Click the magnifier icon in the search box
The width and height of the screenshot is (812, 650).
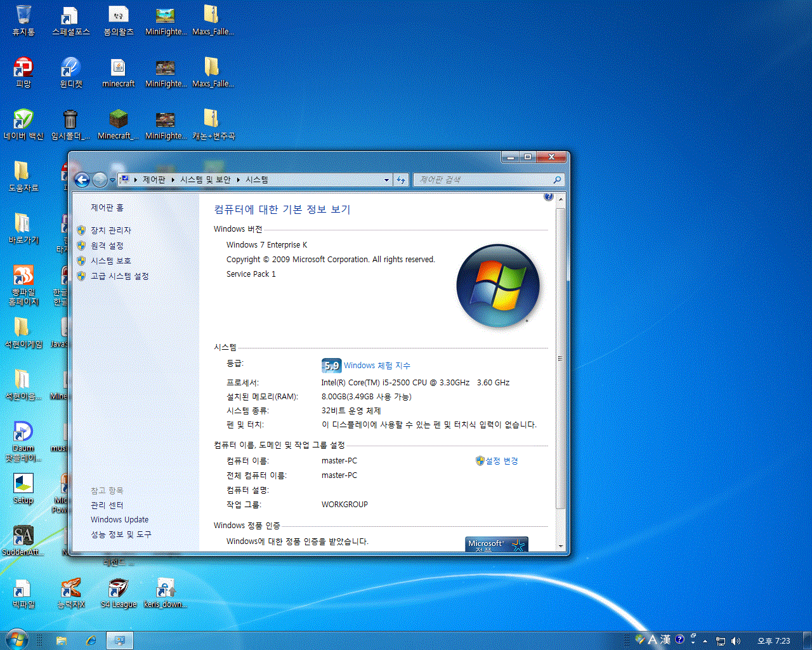[x=557, y=180]
